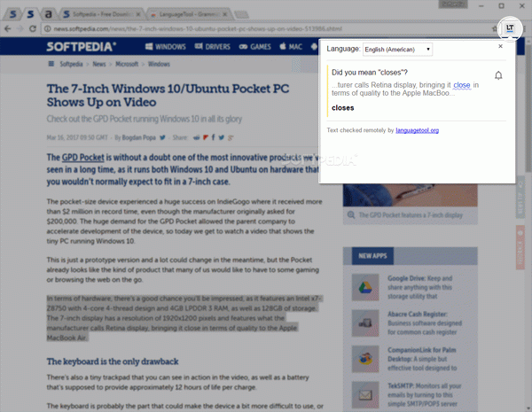
Task: Open the TekSMTP app link
Action: point(401,386)
